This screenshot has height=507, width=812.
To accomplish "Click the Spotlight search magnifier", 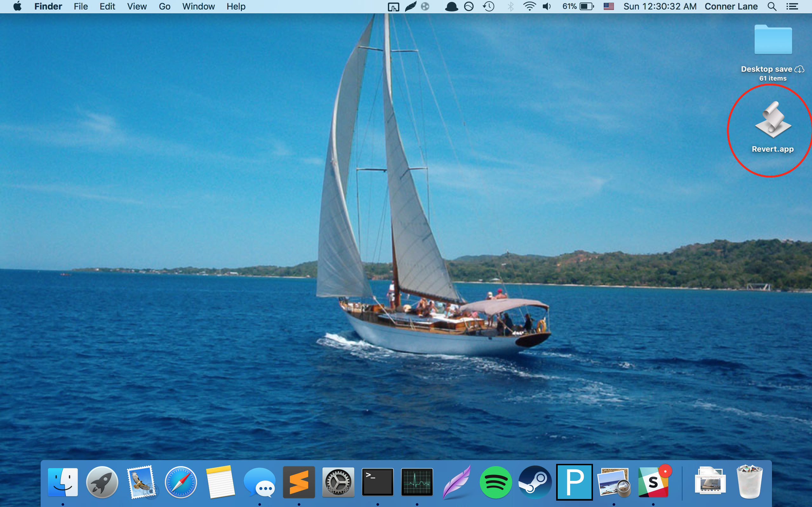I will pyautogui.click(x=772, y=6).
